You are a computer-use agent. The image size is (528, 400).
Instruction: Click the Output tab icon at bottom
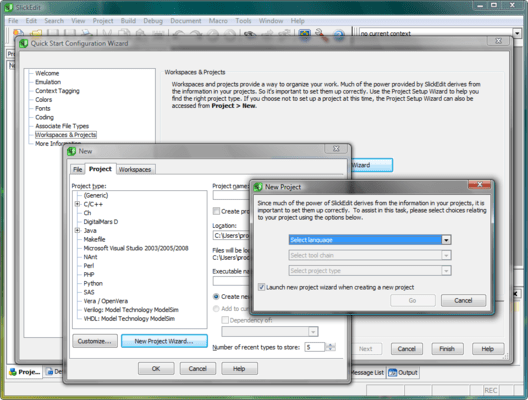(x=392, y=372)
